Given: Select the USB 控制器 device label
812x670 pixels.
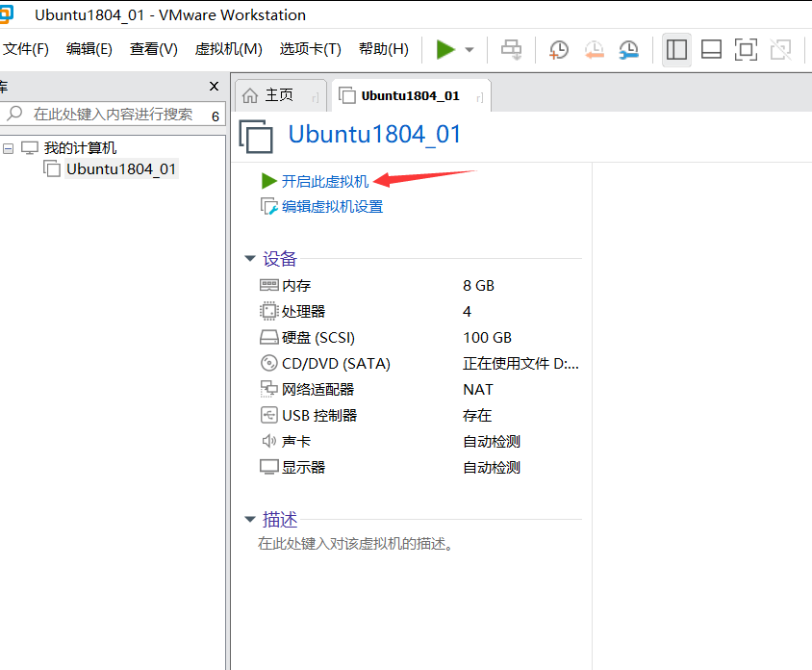Looking at the screenshot, I should [319, 416].
